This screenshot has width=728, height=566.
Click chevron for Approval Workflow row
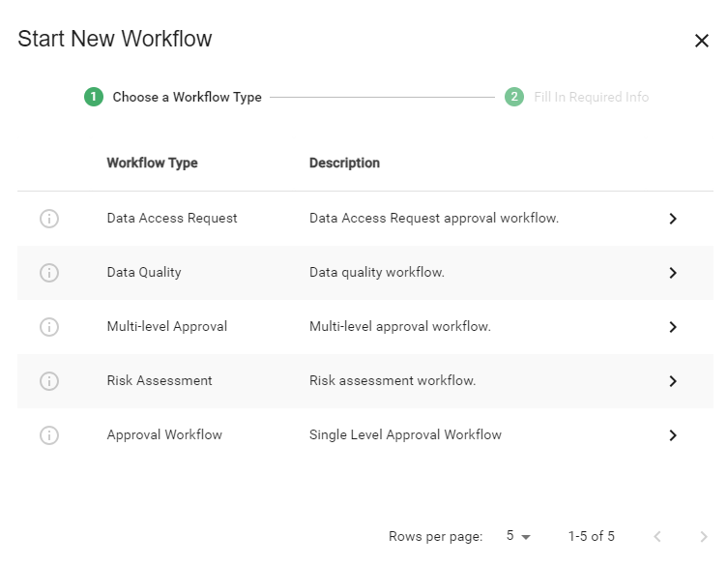(x=673, y=435)
